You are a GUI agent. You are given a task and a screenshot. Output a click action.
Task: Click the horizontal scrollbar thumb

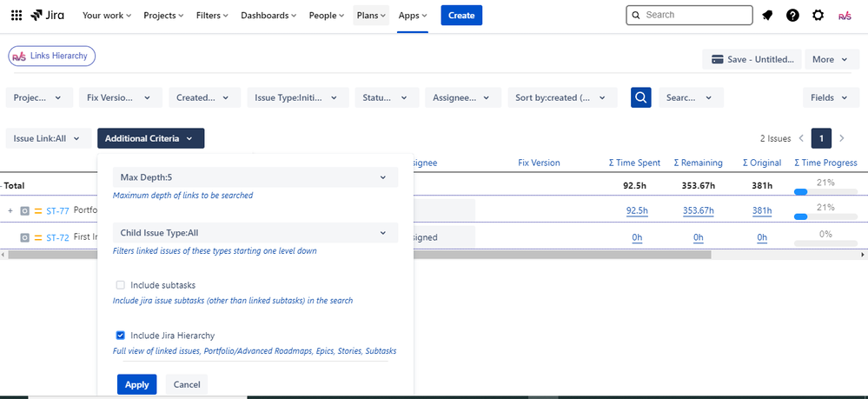coord(360,255)
